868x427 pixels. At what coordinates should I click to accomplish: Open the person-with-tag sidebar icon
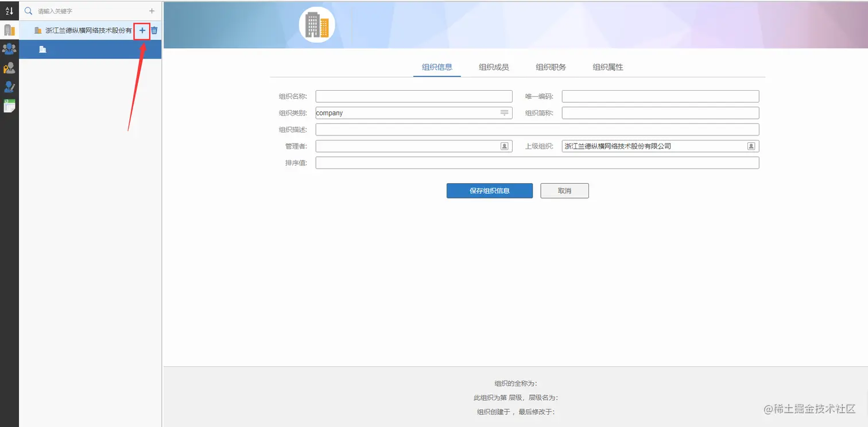[9, 68]
